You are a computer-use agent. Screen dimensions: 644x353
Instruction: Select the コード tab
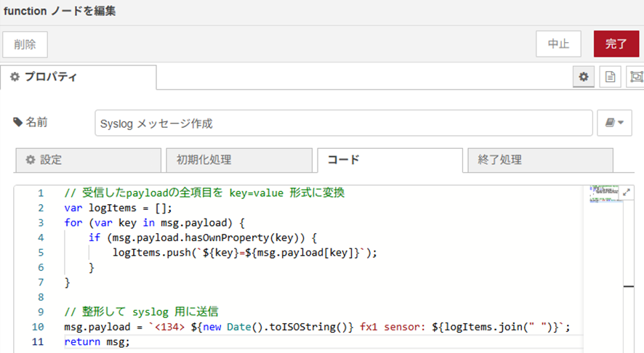coord(390,160)
